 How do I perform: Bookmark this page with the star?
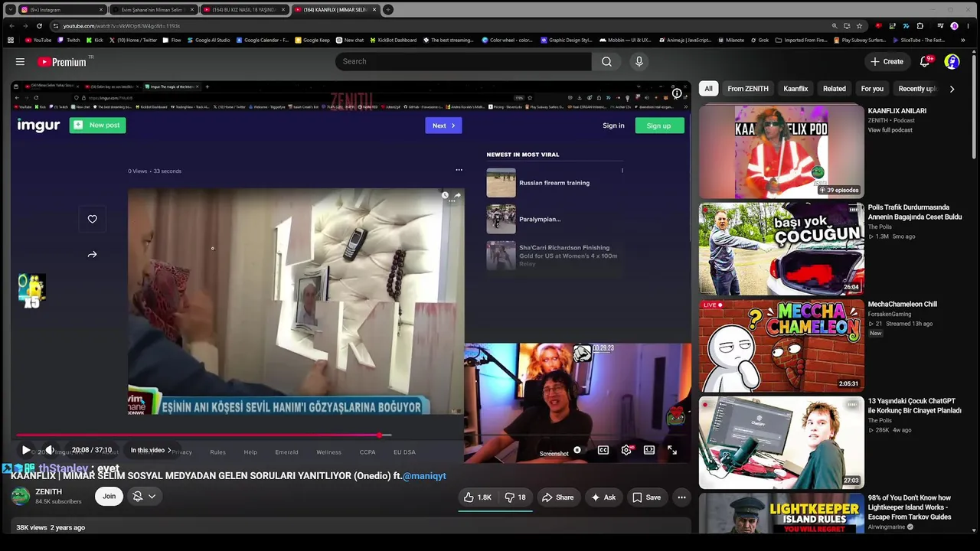(859, 26)
